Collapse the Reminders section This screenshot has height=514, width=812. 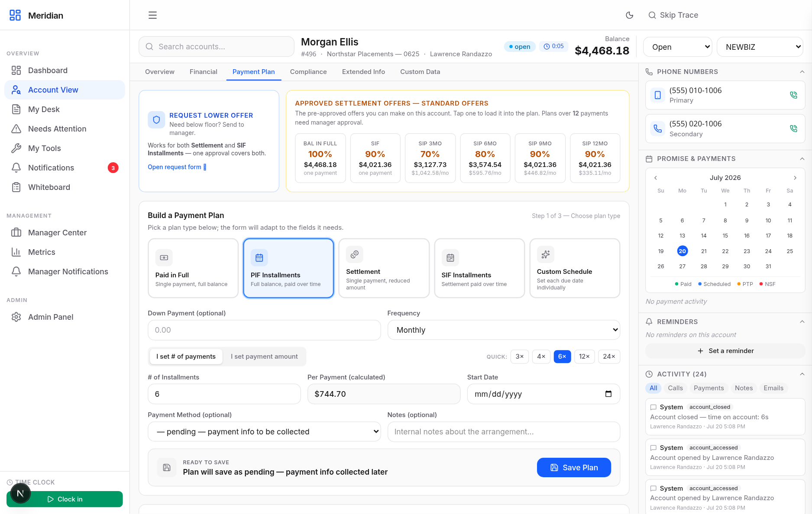pos(802,322)
